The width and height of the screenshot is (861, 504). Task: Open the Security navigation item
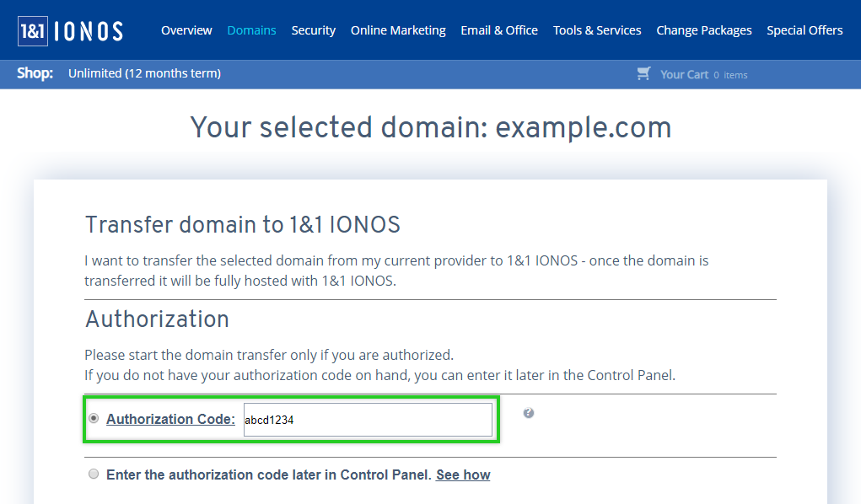pos(314,30)
